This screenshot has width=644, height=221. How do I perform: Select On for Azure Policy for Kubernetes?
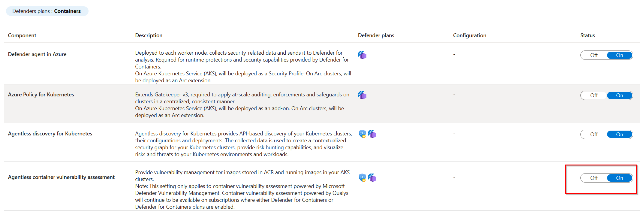tap(620, 95)
